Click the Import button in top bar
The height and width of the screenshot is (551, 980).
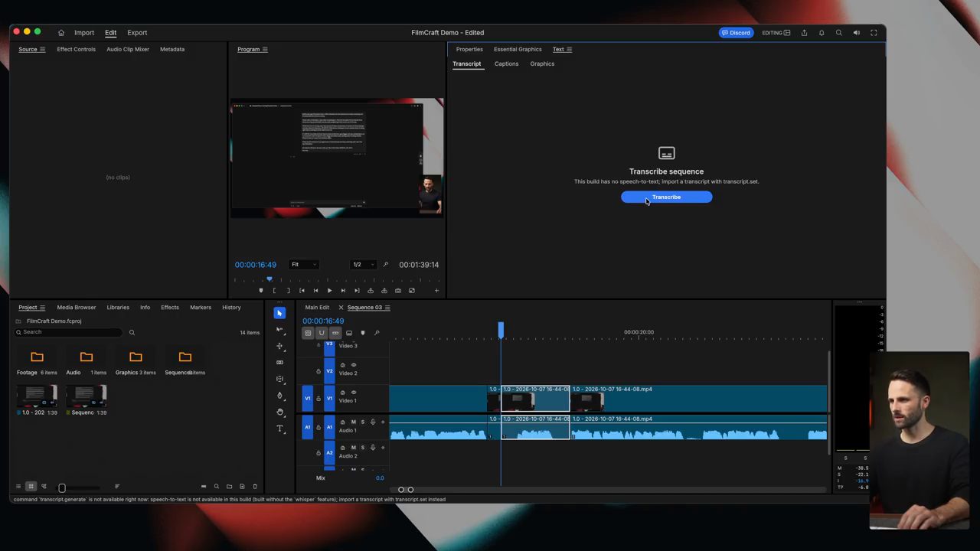pos(84,33)
